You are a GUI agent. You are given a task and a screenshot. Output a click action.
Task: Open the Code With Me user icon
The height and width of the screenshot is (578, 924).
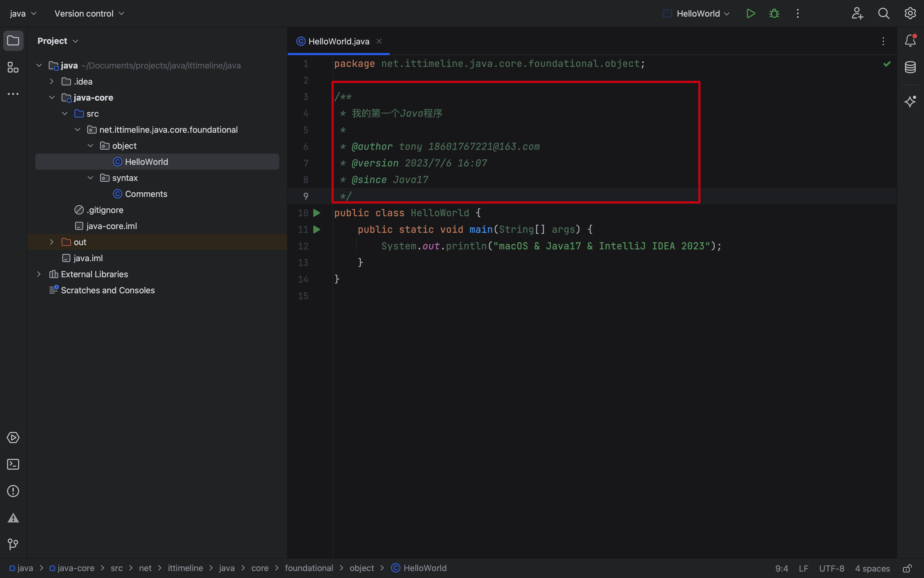pyautogui.click(x=857, y=13)
